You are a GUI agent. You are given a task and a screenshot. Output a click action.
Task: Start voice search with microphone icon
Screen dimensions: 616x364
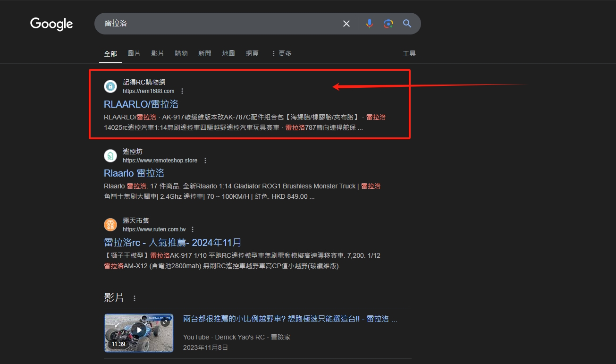pos(370,24)
